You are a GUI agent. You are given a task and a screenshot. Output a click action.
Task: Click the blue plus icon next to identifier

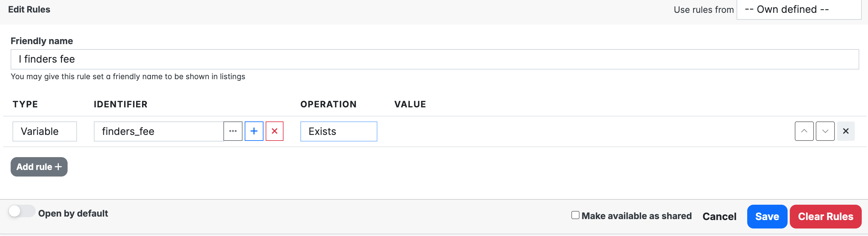(254, 131)
